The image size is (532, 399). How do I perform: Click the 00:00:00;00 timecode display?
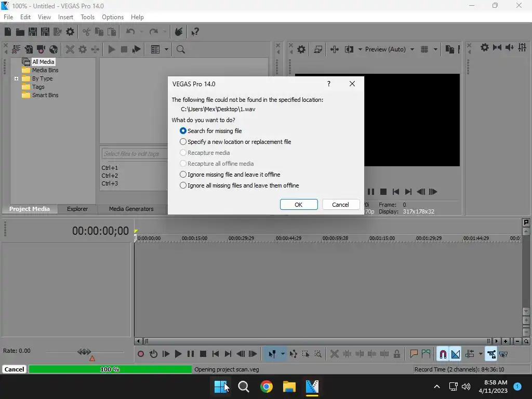pos(100,231)
